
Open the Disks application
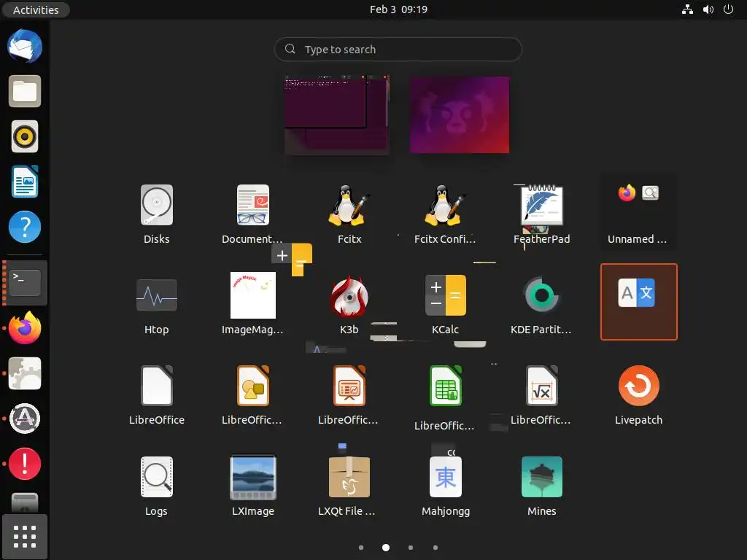pyautogui.click(x=157, y=214)
